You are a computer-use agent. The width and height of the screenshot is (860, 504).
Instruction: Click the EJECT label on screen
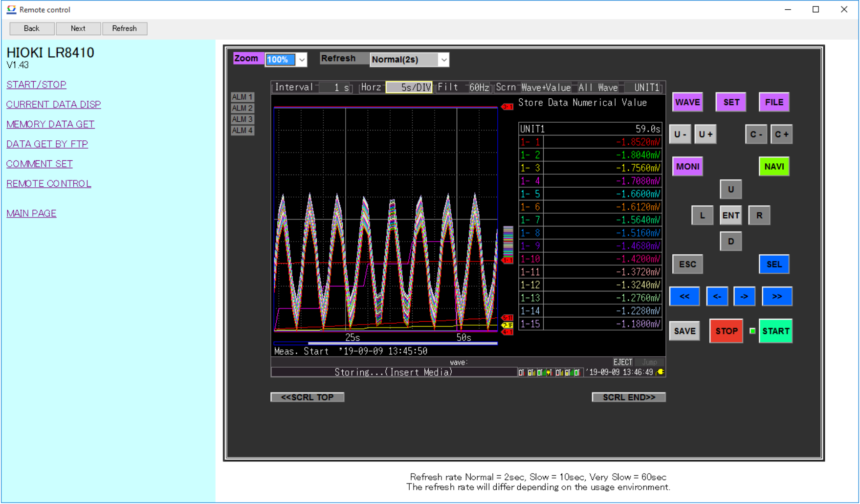(x=623, y=362)
